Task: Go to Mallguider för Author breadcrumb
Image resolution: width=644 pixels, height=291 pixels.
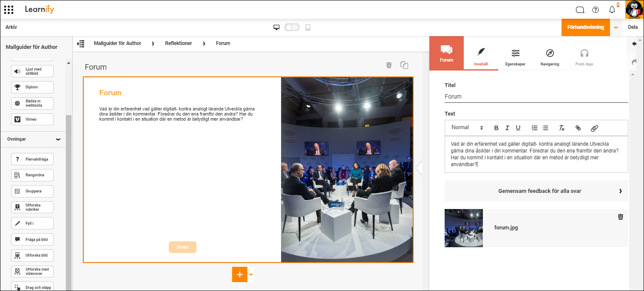Action: point(117,43)
